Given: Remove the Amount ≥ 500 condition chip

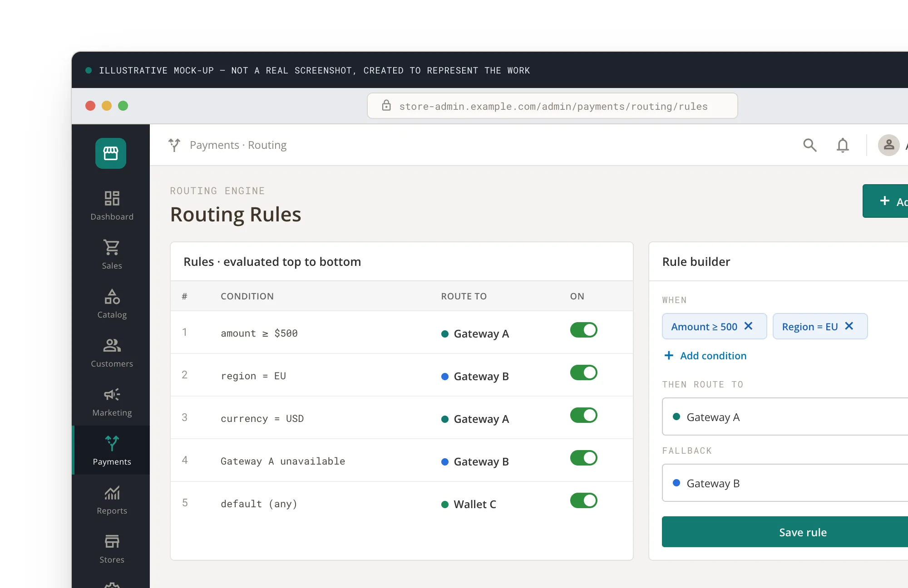Looking at the screenshot, I should [749, 326].
